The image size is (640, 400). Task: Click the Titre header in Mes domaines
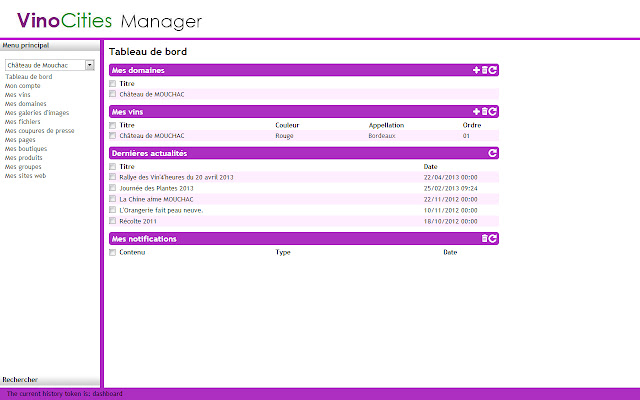[x=127, y=84]
